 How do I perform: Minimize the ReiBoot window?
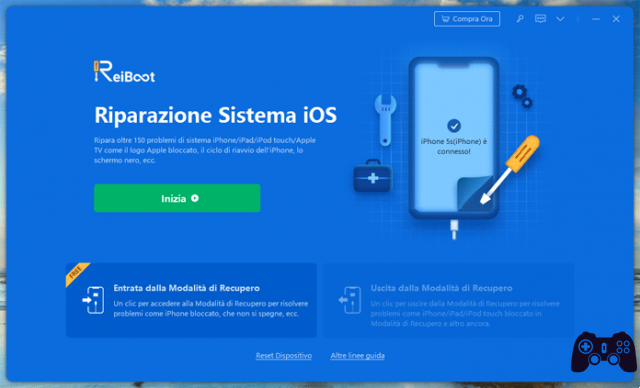596,19
